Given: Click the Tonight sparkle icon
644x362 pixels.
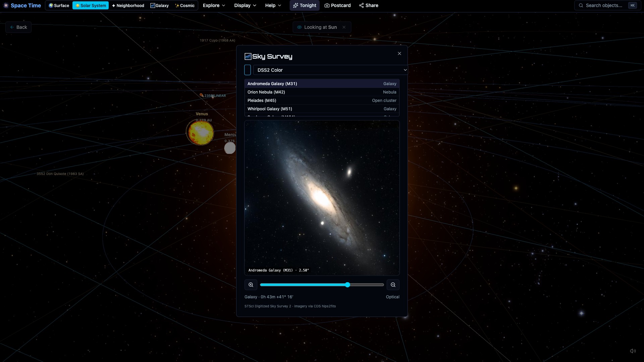Looking at the screenshot, I should click(296, 5).
